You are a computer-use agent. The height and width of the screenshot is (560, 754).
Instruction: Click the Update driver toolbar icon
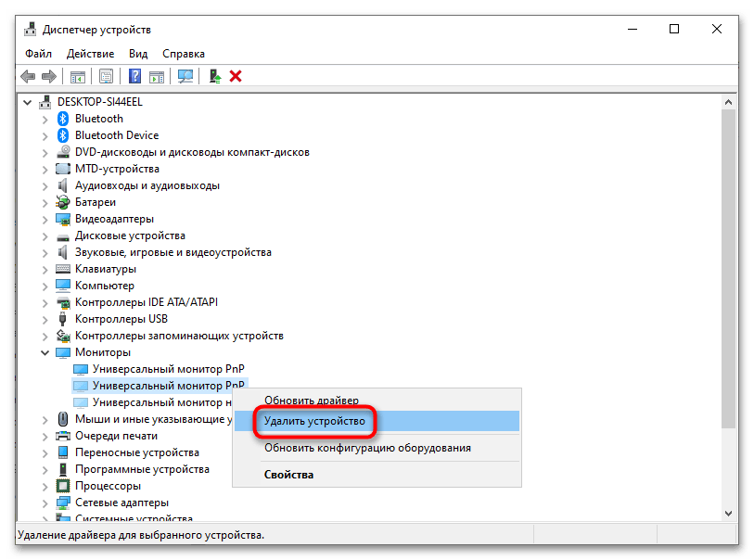215,76
